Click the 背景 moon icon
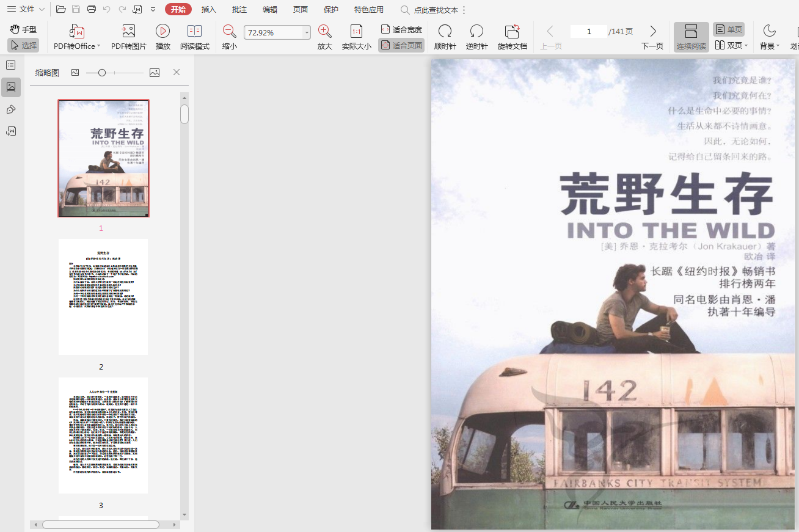Viewport: 799px width, 532px height. pos(769,31)
